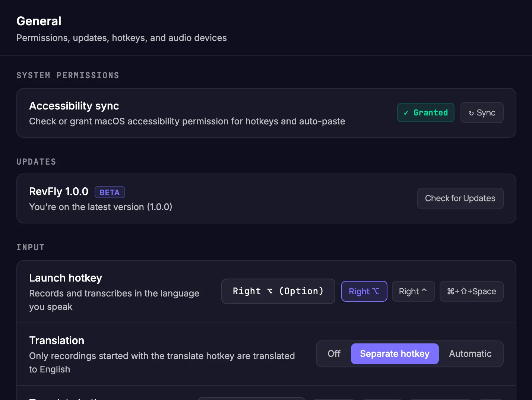Click the 'Check or grant macOS accessibility permission' description

pyautogui.click(x=187, y=121)
